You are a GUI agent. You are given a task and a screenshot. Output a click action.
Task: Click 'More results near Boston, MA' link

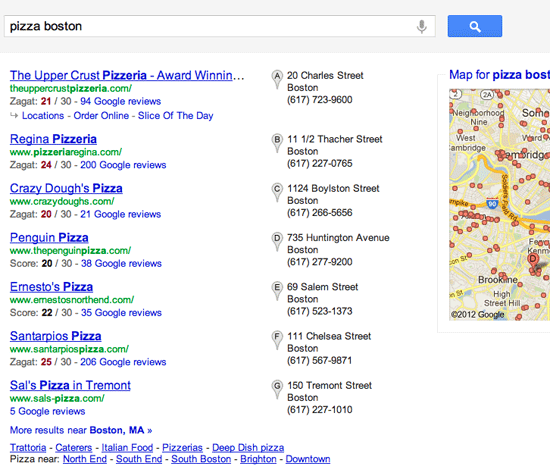click(x=81, y=430)
